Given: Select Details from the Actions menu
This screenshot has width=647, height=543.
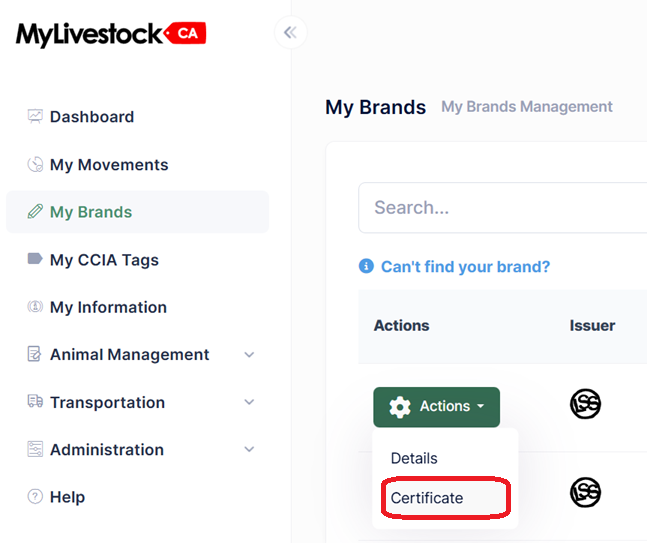Looking at the screenshot, I should (414, 458).
